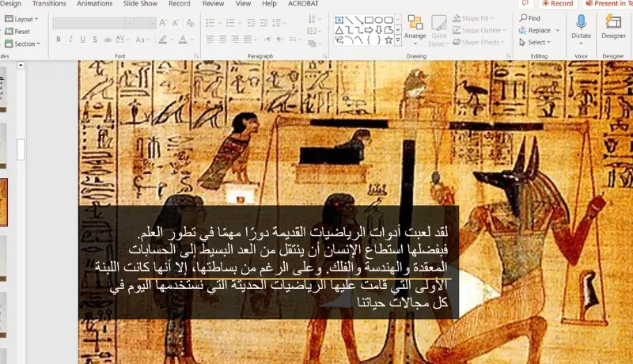Select the Rectangle shape
This screenshot has height=364, width=633.
(369, 20)
